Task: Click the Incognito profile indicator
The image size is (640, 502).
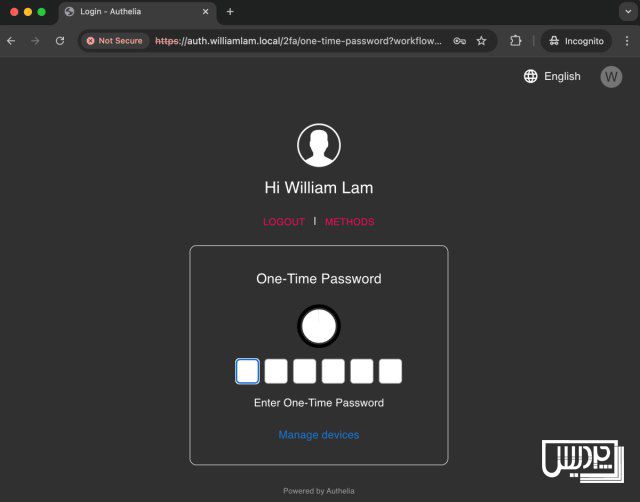Action: click(576, 41)
